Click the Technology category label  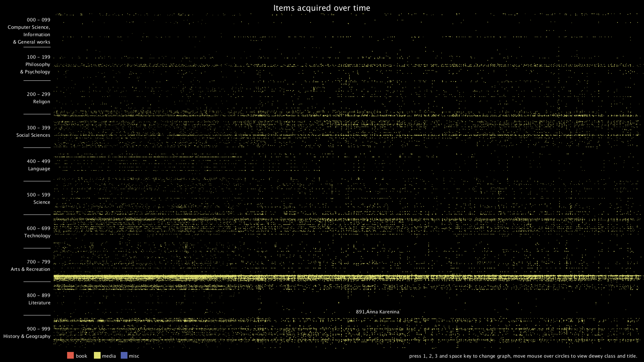37,236
